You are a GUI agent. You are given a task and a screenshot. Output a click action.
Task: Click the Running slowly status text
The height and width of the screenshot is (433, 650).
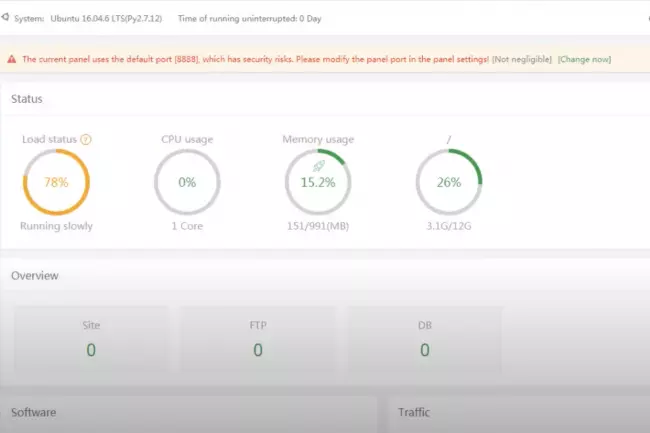56,226
